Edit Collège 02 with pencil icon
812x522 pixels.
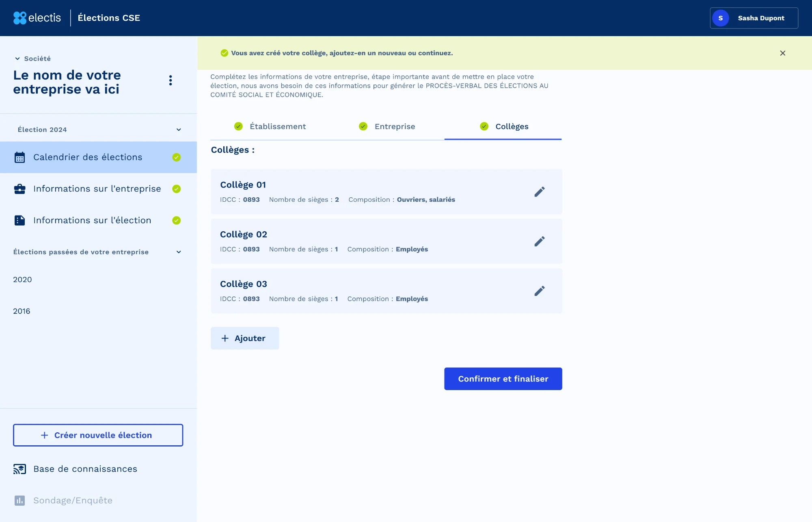539,241
